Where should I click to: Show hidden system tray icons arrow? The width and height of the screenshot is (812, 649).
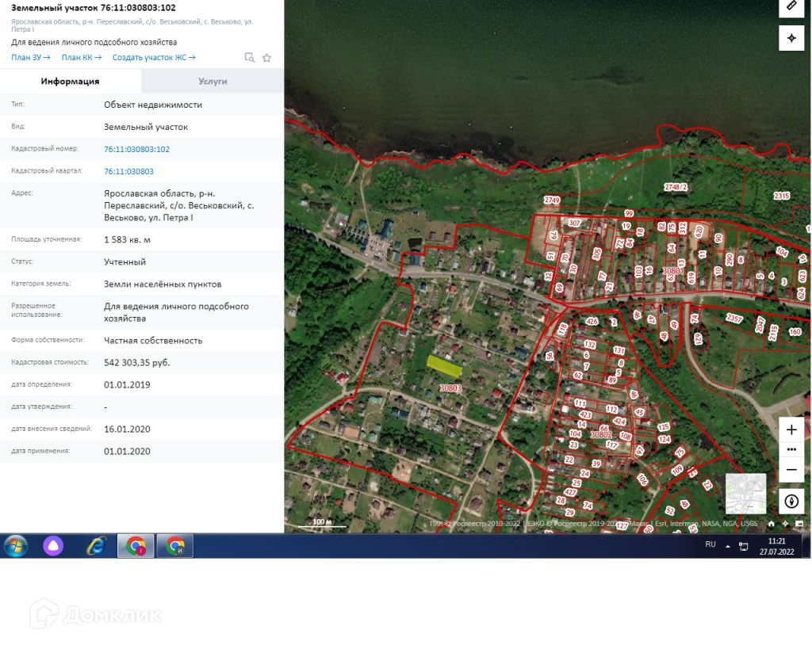pos(728,545)
